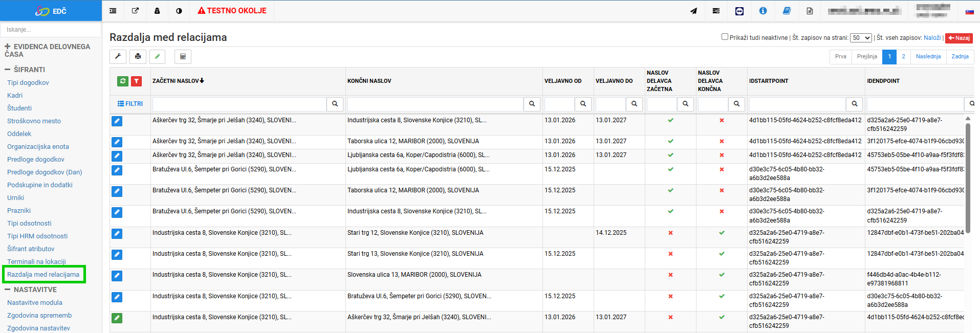This screenshot has height=333, width=980.
Task: Open 'Tipi dogodkov' in sidebar
Action: (x=28, y=82)
